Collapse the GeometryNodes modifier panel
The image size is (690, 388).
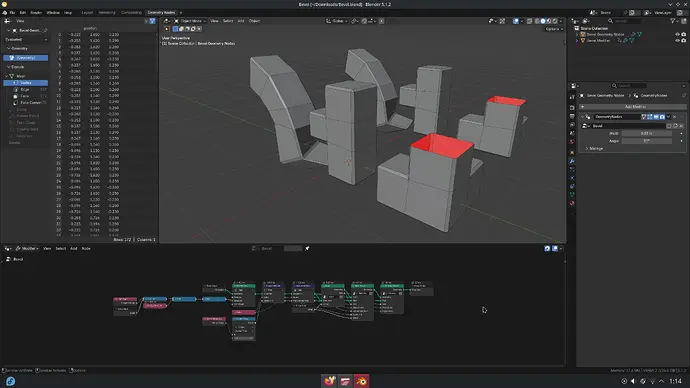click(582, 117)
